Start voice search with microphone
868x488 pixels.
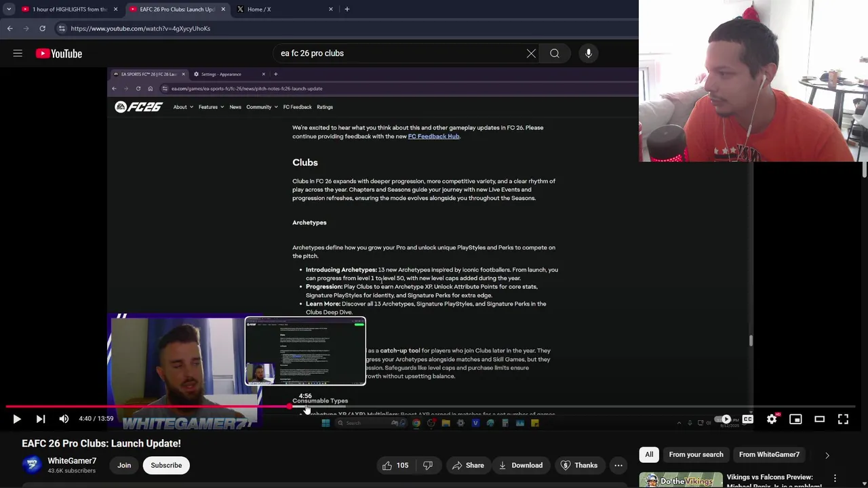(x=589, y=54)
